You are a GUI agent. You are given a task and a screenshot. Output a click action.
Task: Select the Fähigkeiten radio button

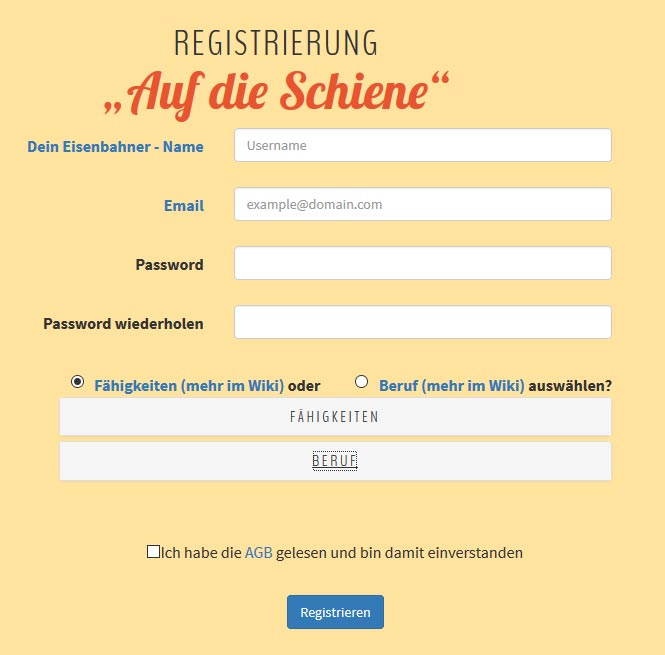click(x=77, y=382)
